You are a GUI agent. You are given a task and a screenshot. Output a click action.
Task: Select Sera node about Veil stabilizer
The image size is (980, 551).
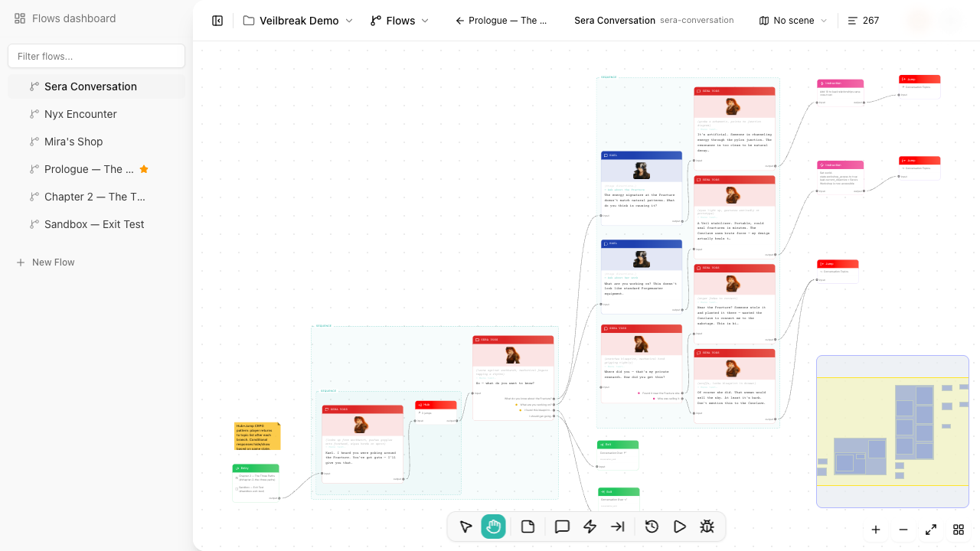[x=735, y=216]
